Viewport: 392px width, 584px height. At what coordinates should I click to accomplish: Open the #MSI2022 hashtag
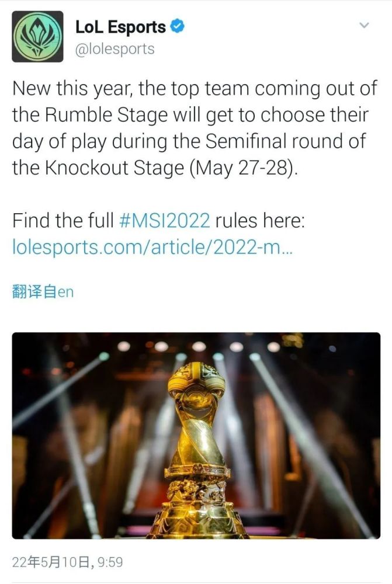click(164, 221)
